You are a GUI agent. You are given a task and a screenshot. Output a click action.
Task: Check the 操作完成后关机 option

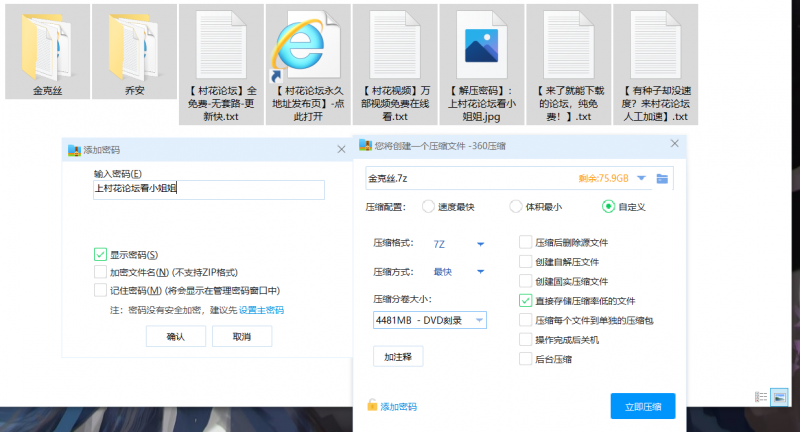pos(526,340)
